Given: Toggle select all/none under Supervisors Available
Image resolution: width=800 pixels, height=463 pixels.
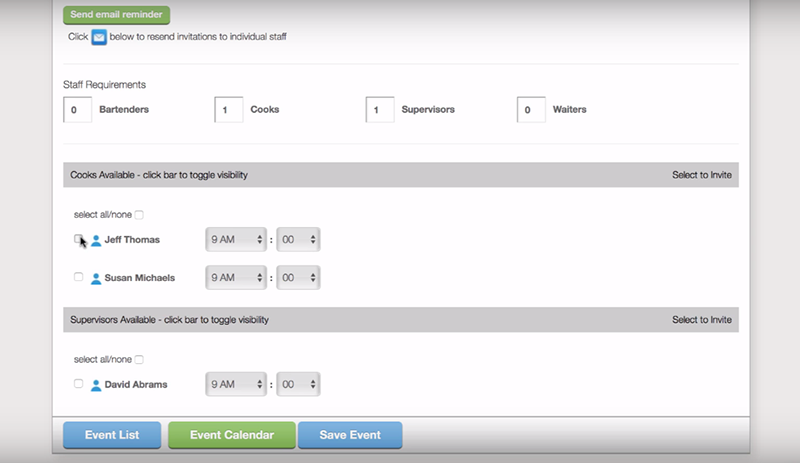Looking at the screenshot, I should pos(139,359).
